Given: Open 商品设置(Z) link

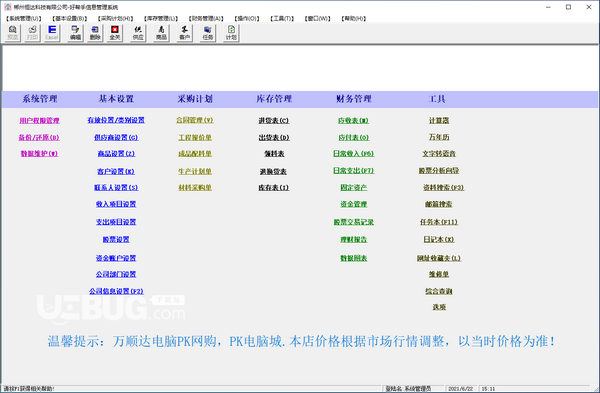Looking at the screenshot, I should click(x=116, y=153).
